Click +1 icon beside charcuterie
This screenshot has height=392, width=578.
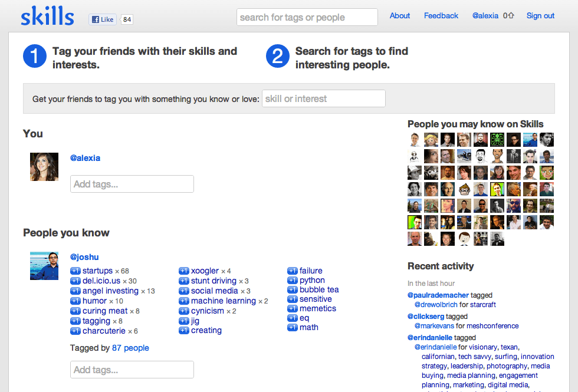(x=75, y=331)
